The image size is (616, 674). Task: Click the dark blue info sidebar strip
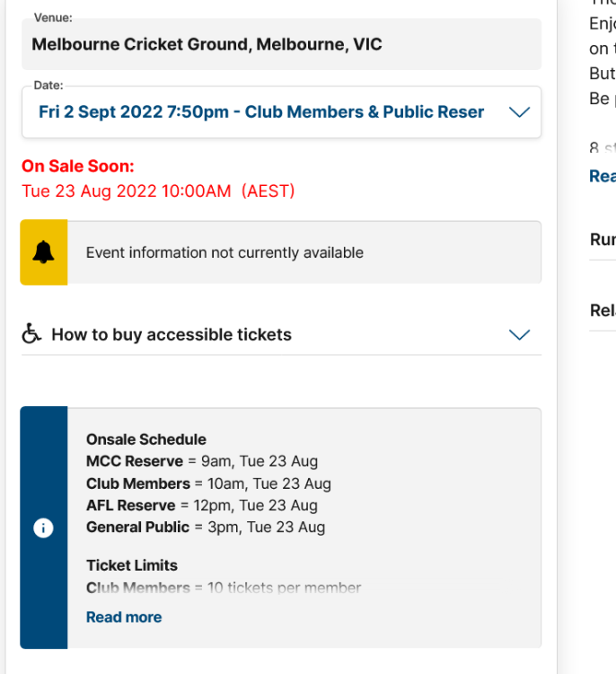[44, 528]
